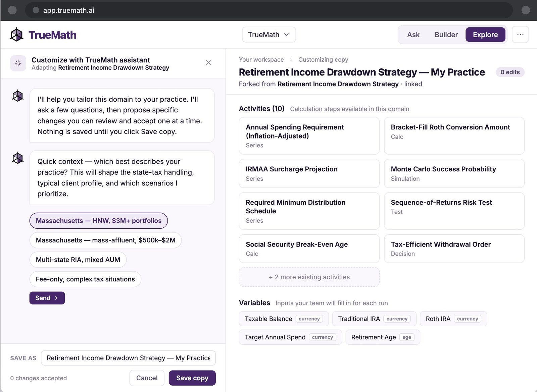Click the Send button
This screenshot has height=392, width=537.
47,298
